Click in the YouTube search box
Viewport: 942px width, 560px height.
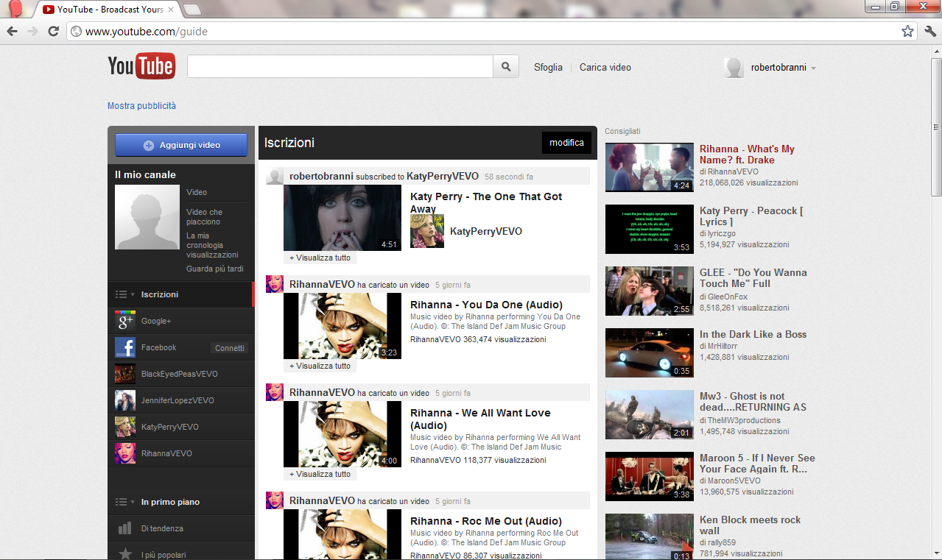pos(340,66)
